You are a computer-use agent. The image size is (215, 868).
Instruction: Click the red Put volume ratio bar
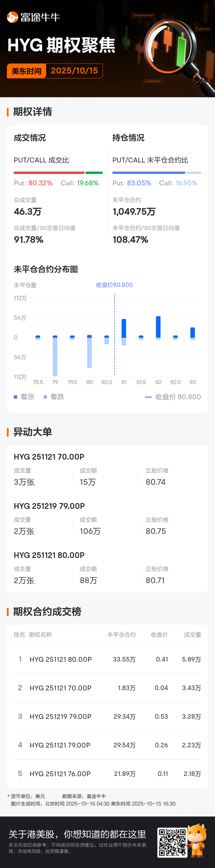click(x=49, y=173)
